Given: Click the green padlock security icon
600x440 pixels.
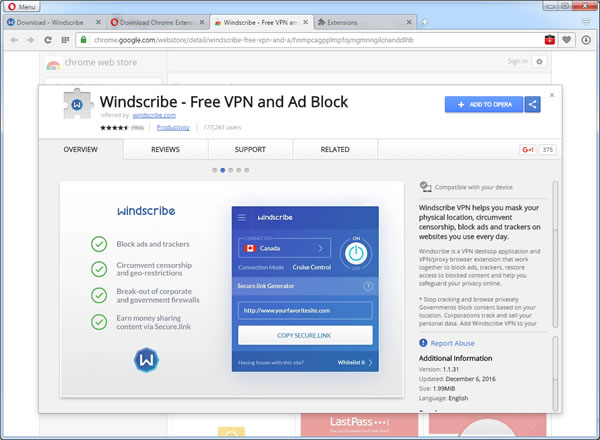Looking at the screenshot, I should click(83, 39).
